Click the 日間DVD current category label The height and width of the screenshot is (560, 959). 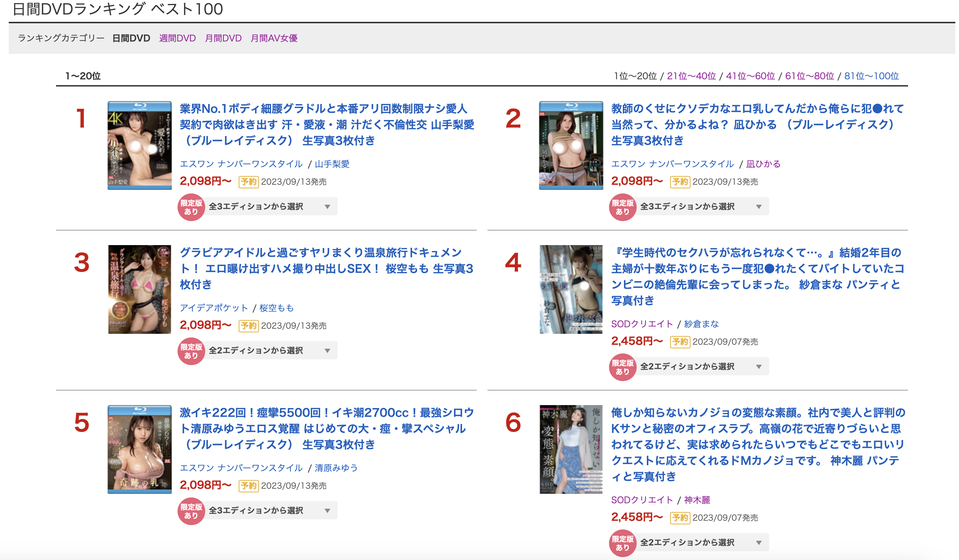131,39
